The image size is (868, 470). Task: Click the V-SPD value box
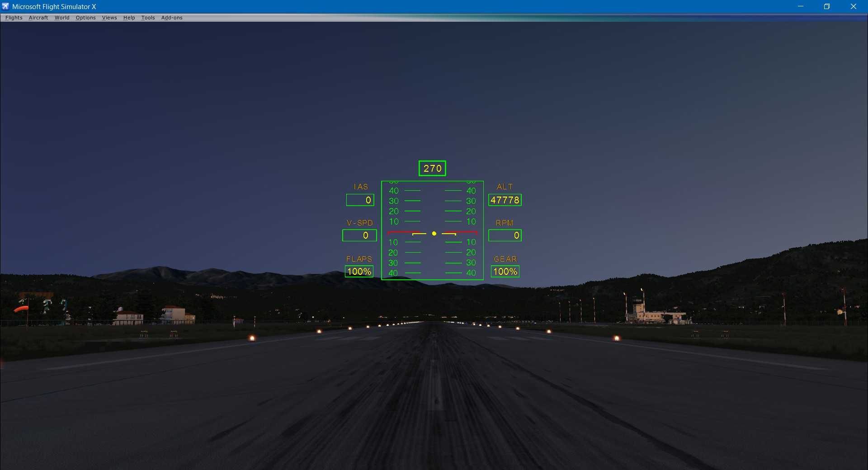click(x=359, y=235)
